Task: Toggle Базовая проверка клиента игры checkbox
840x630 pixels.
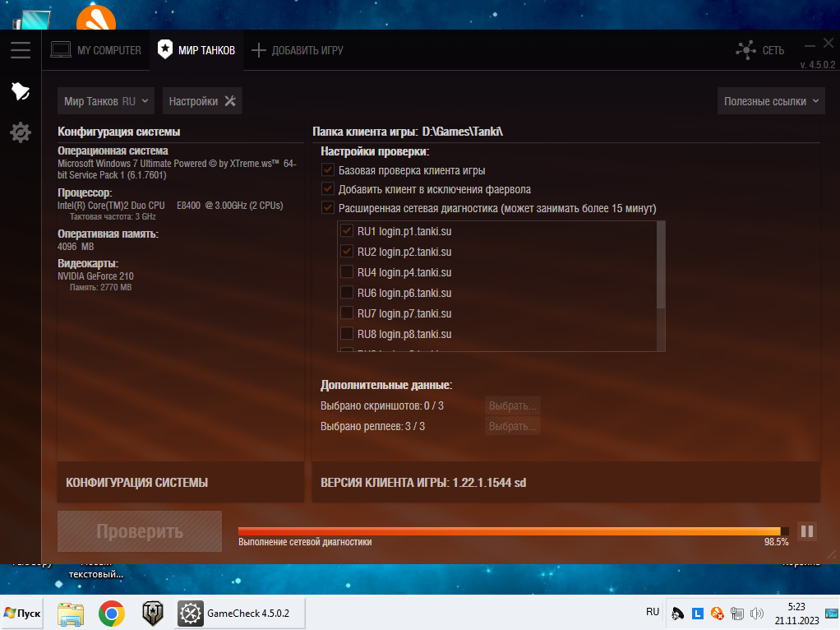Action: pyautogui.click(x=327, y=170)
